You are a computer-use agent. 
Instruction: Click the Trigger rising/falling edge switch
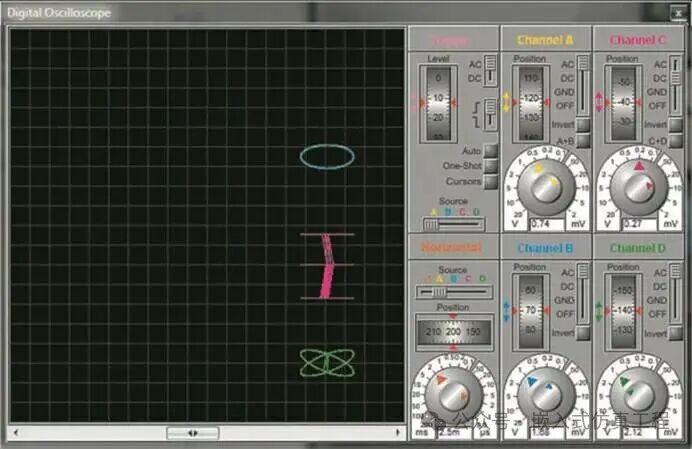click(x=490, y=114)
